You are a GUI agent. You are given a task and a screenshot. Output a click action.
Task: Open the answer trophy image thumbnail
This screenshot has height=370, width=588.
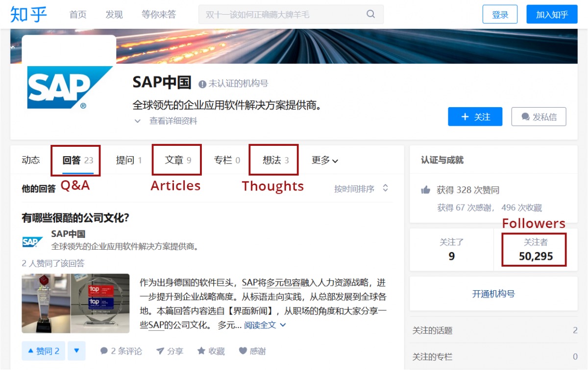pos(75,303)
